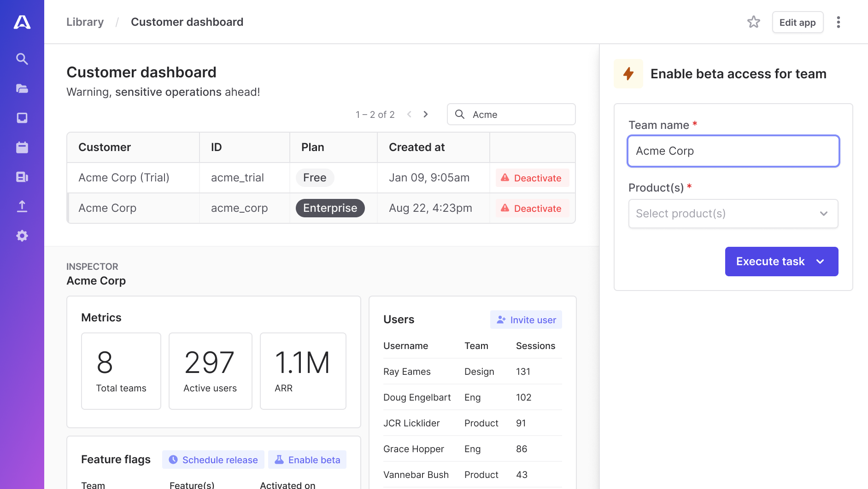Click the Invite user button
This screenshot has height=489, width=868.
point(526,320)
